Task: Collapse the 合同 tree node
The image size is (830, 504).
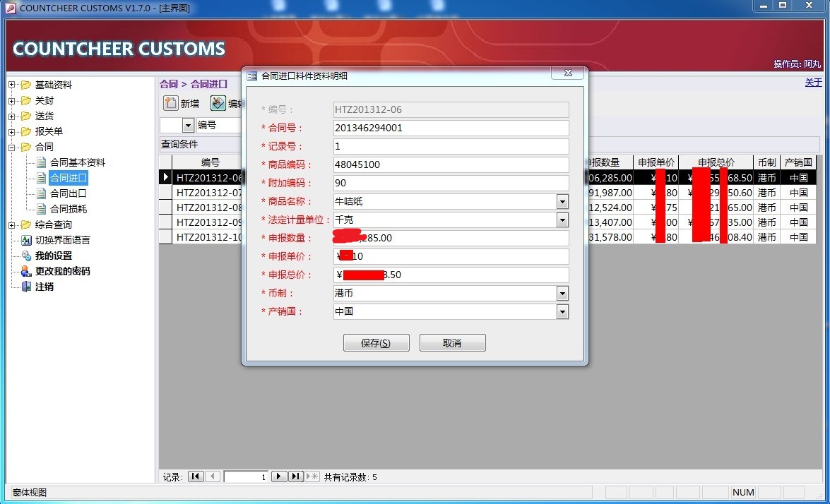Action: (11, 147)
